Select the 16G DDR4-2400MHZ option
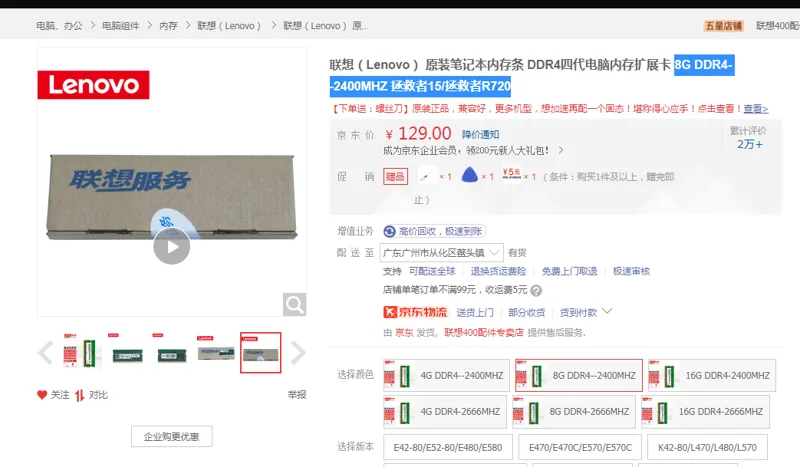This screenshot has width=800, height=467. (712, 375)
